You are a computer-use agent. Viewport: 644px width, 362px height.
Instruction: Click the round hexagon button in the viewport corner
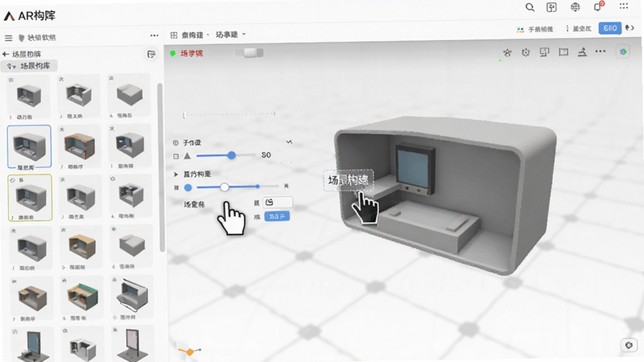point(629,345)
